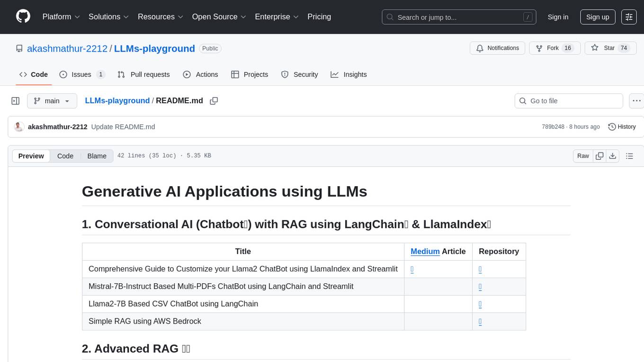Click the star count 74

(x=624, y=48)
